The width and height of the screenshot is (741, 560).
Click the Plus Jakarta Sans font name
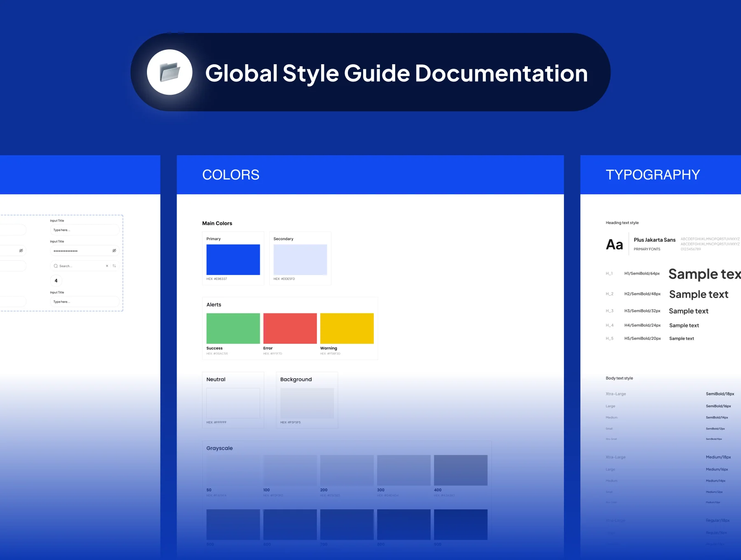point(655,240)
